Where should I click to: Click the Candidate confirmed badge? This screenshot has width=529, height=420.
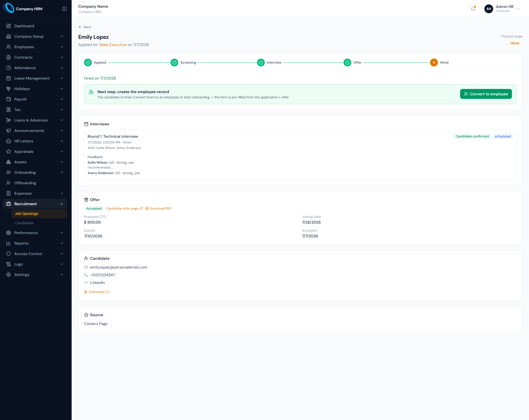[472, 136]
